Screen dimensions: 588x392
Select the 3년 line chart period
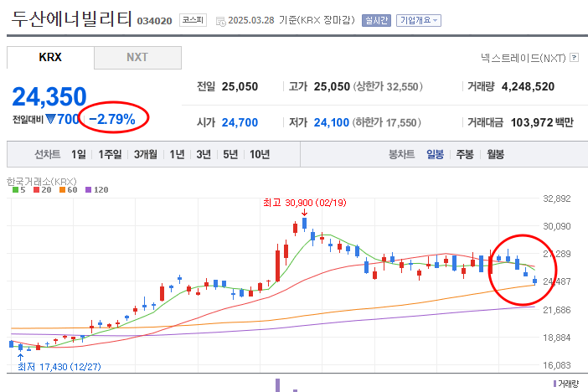204,154
